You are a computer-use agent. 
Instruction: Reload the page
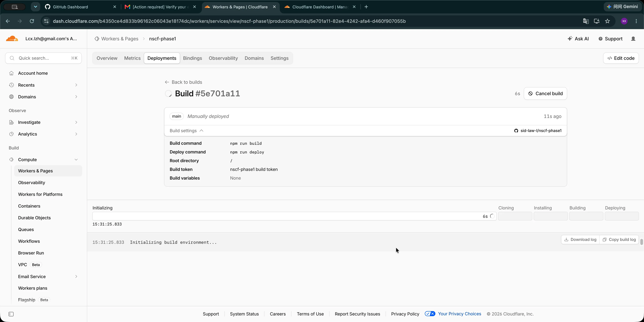(32, 21)
